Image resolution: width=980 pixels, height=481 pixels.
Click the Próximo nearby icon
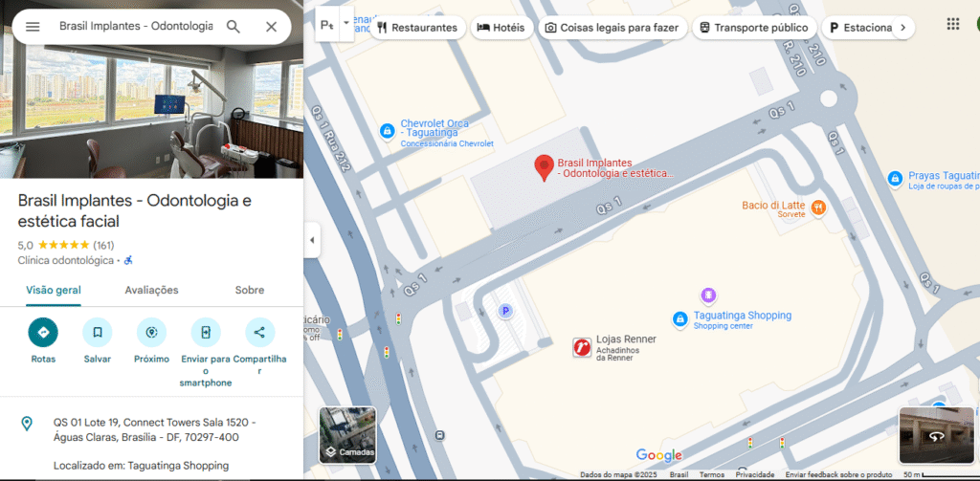tap(151, 333)
